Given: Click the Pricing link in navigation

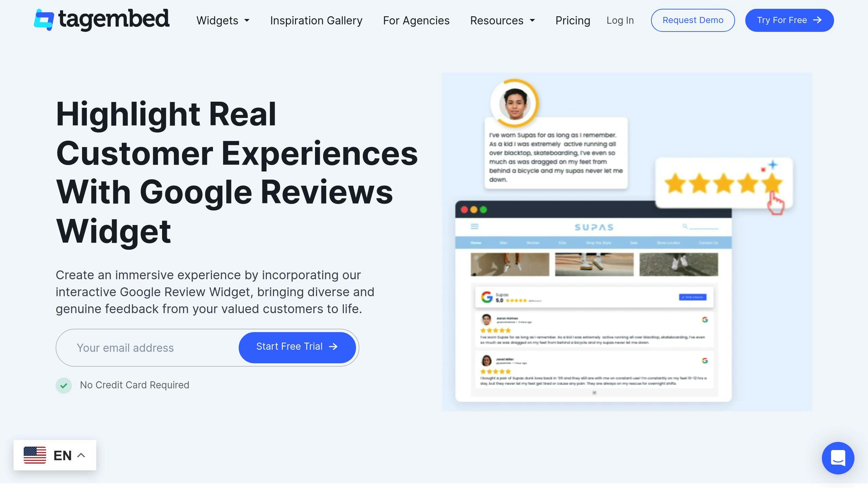Looking at the screenshot, I should [x=573, y=20].
